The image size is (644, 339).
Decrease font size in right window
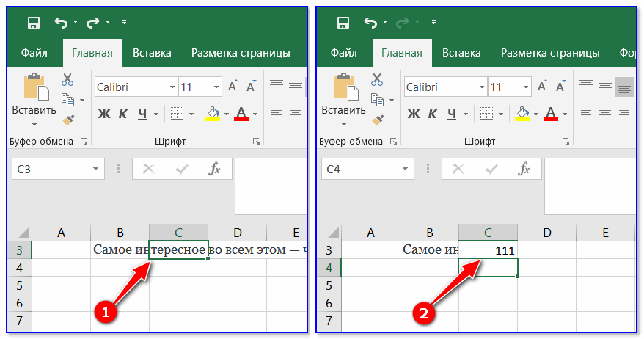(x=560, y=87)
